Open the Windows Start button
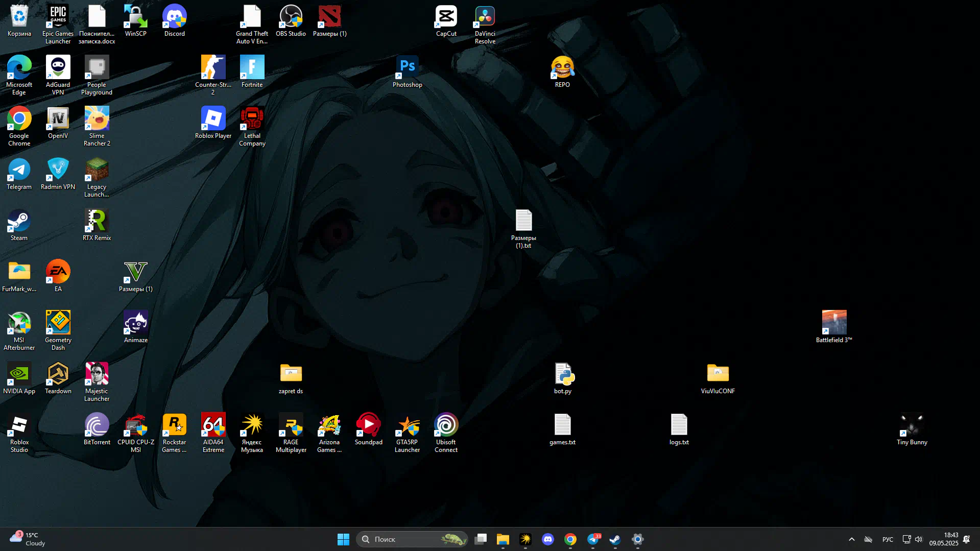The height and width of the screenshot is (551, 980). [x=343, y=539]
